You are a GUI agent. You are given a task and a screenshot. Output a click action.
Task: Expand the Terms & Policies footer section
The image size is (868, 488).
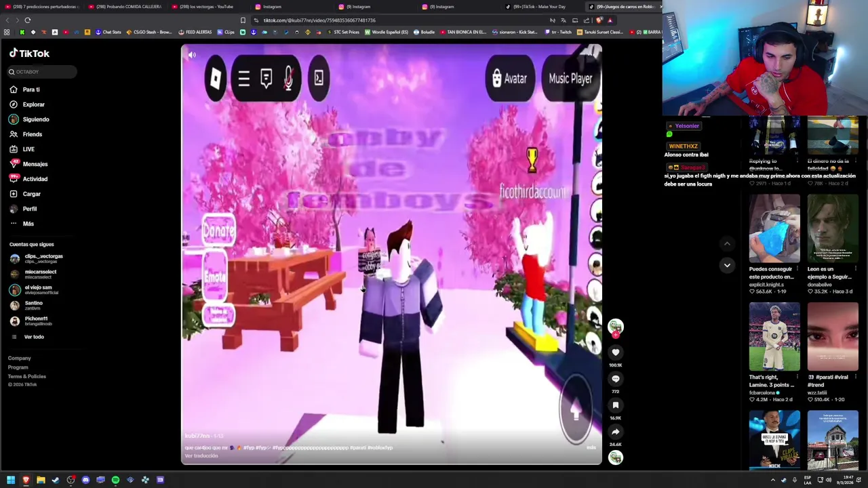[27, 376]
